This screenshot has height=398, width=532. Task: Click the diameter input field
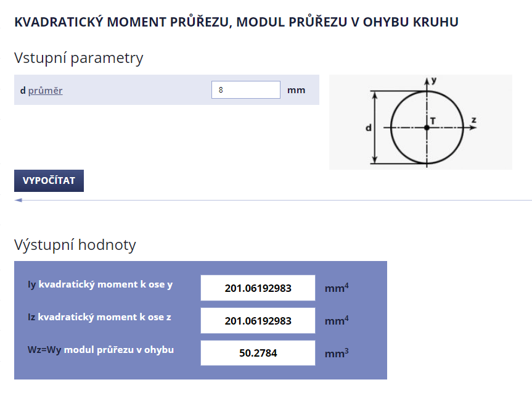coord(245,90)
